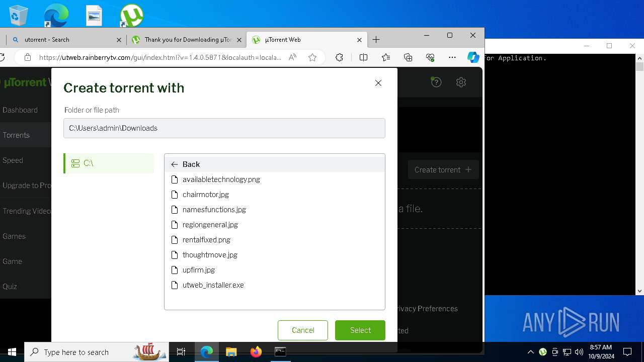Select upfirm.jpg file
Screen dimensions: 644x362
point(275,270)
